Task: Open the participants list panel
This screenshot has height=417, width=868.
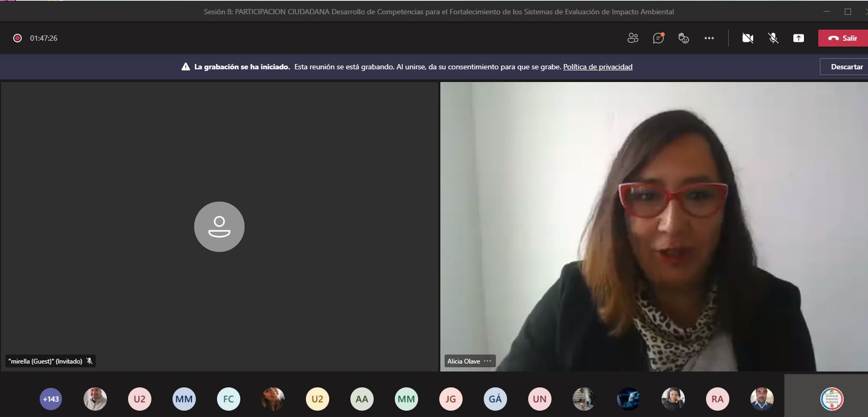Action: (x=632, y=38)
